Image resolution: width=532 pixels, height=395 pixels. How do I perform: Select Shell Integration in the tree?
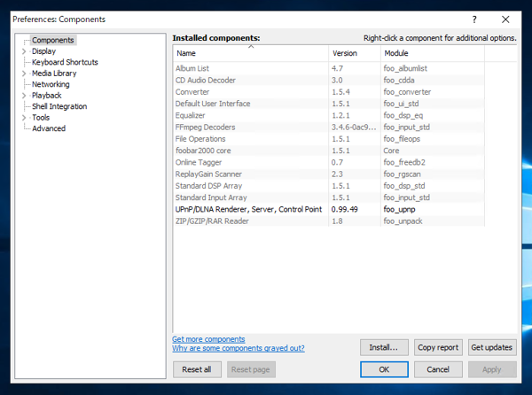59,106
